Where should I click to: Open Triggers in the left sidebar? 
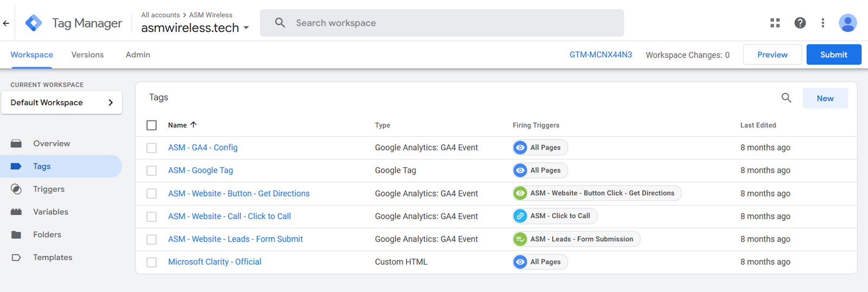click(48, 189)
